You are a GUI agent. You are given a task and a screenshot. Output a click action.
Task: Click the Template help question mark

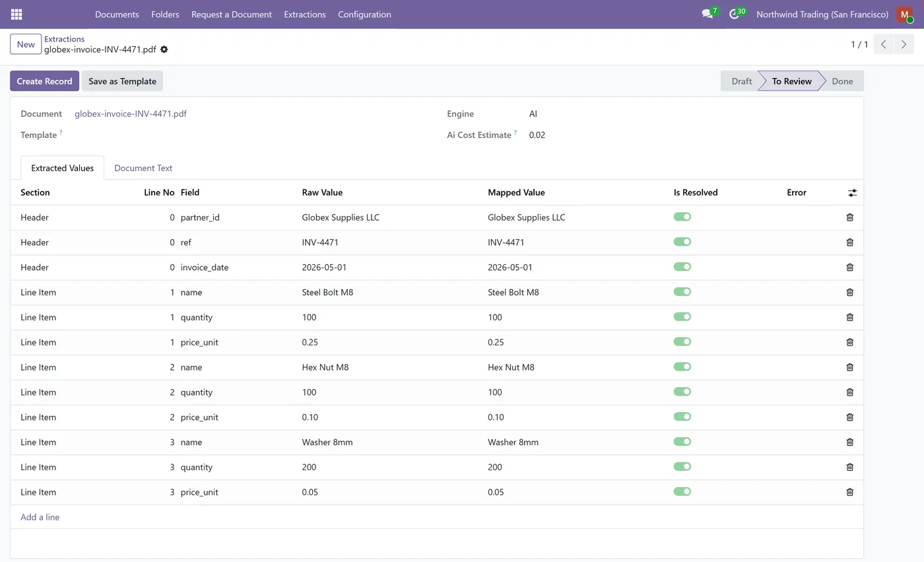pyautogui.click(x=61, y=133)
